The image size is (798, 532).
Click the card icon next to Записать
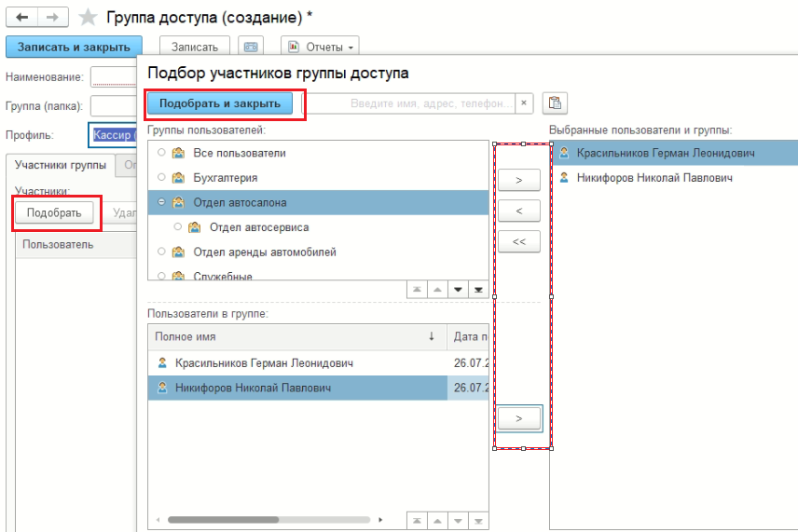tap(250, 47)
